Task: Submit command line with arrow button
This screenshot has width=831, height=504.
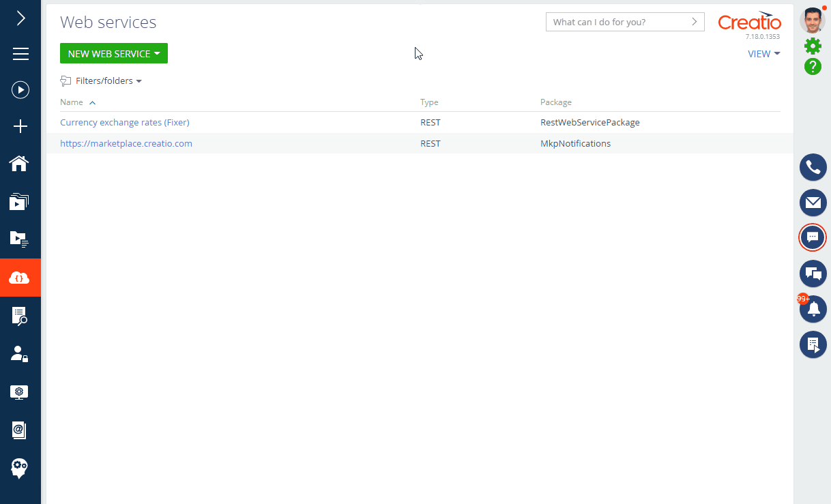Action: (695, 22)
